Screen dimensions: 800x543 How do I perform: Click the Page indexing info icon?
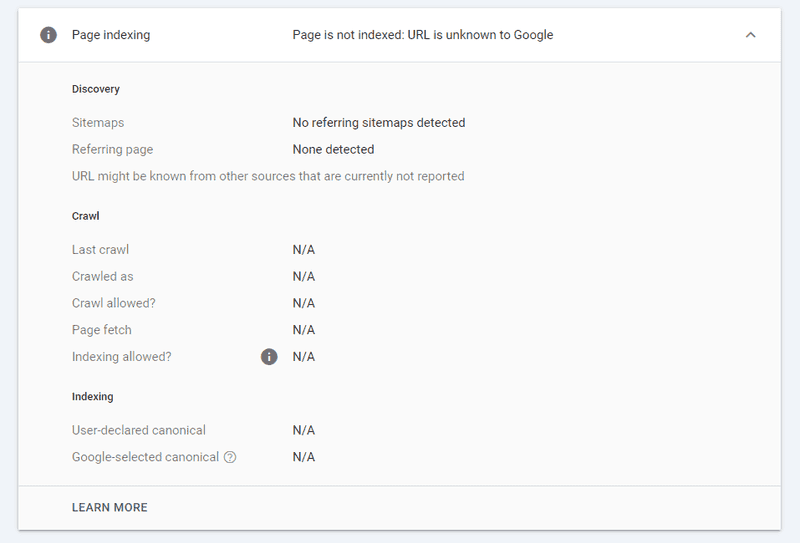point(48,35)
